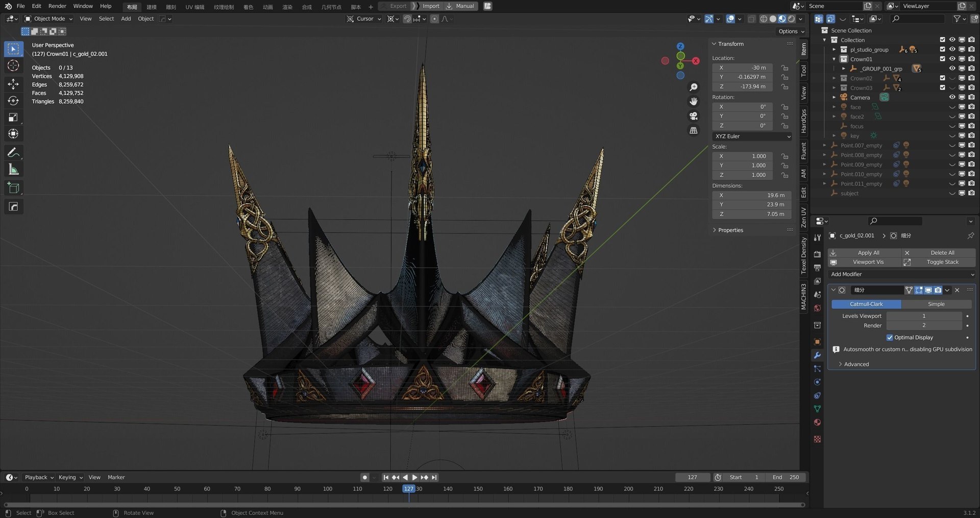The image size is (980, 518).
Task: Open the XYZ Euler rotation mode dropdown
Action: [x=752, y=136]
